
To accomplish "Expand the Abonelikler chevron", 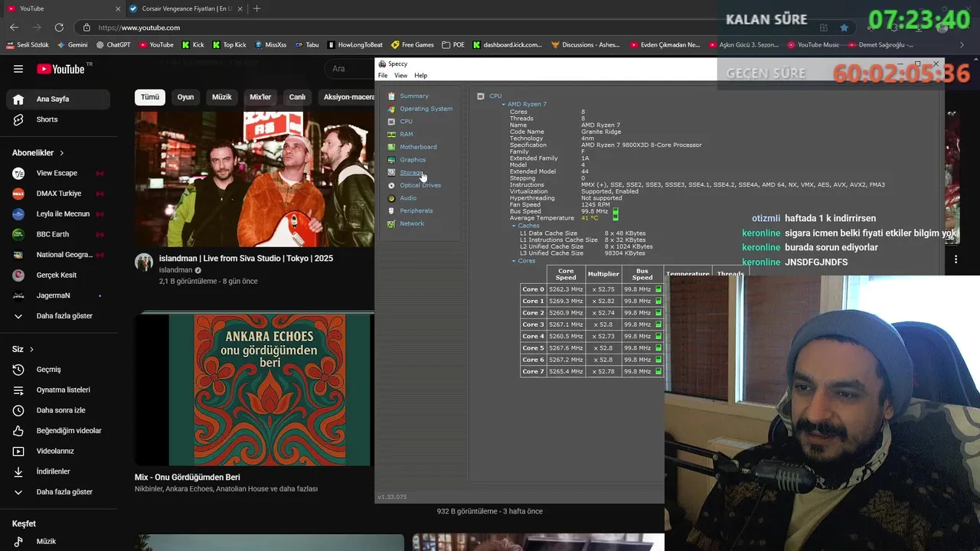I will point(62,153).
